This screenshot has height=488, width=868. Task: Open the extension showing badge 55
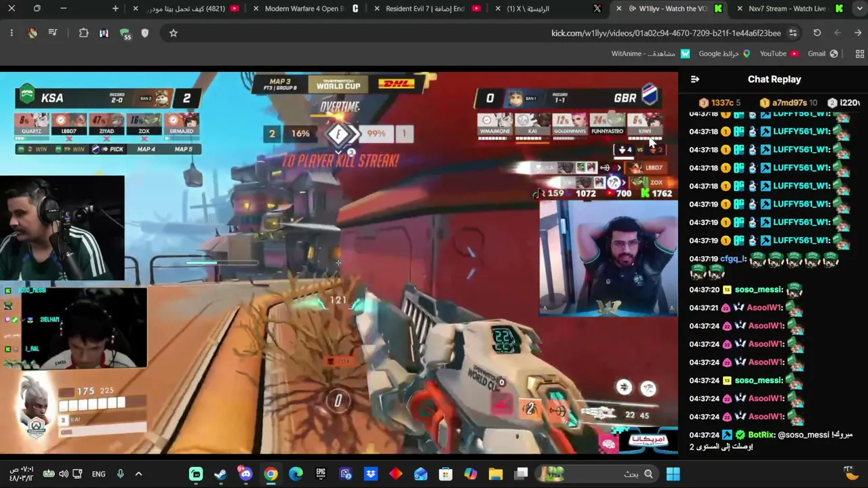coord(125,33)
